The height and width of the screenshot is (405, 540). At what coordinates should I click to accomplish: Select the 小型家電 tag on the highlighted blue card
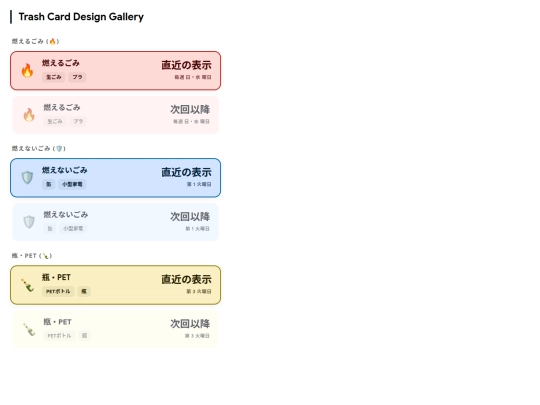tap(72, 184)
